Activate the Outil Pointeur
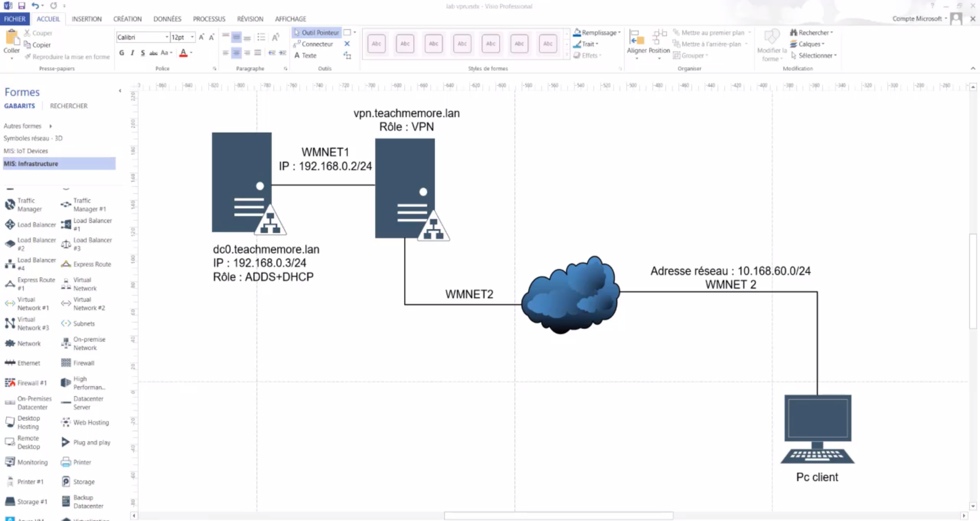This screenshot has height=521, width=980. [316, 32]
